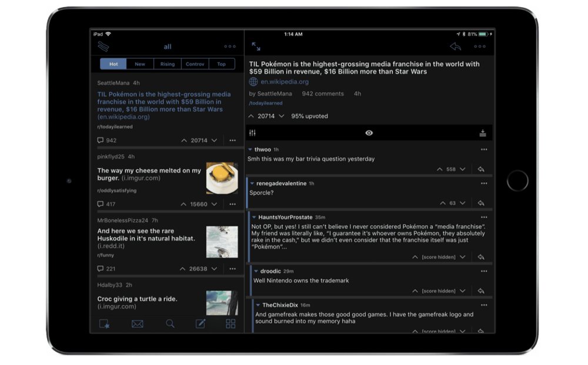Select the Hot sorting tab
Image resolution: width=588 pixels, height=365 pixels.
113,64
